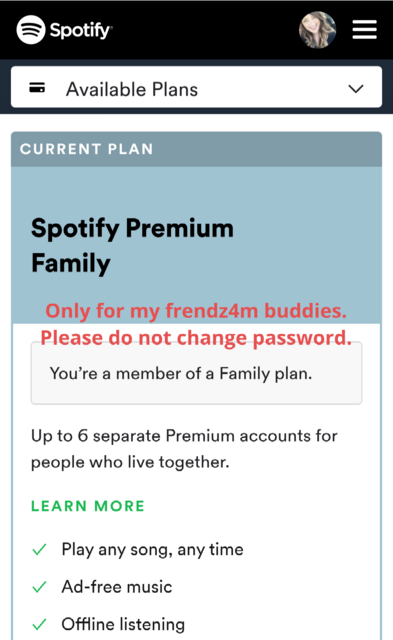This screenshot has height=640, width=393.
Task: Open the hamburger menu icon
Action: click(364, 30)
